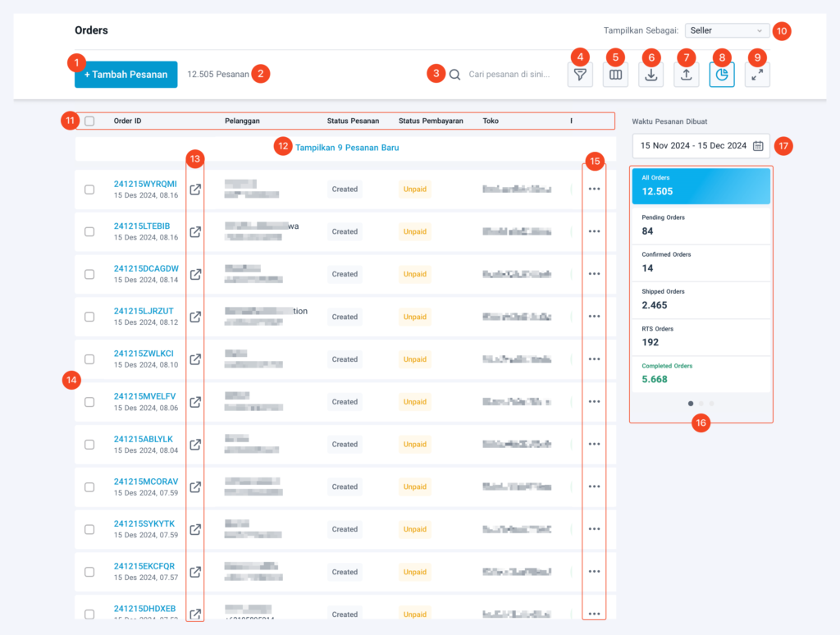
Task: Click the Pelanggan column header
Action: tap(242, 121)
